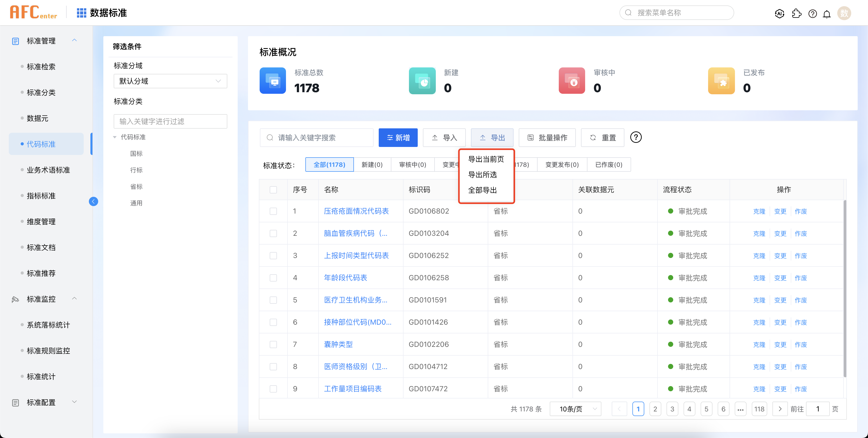Image resolution: width=868 pixels, height=438 pixels.
Task: Check row 7 囊肿类型 checkbox
Action: [x=273, y=345]
